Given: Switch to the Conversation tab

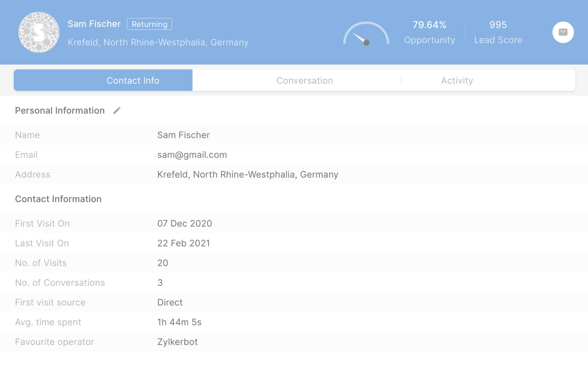Looking at the screenshot, I should pyautogui.click(x=304, y=80).
